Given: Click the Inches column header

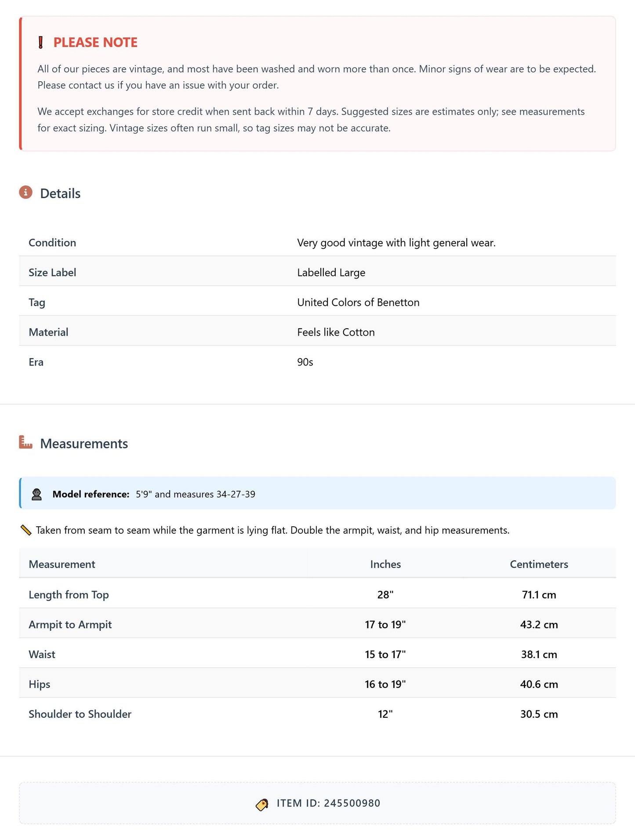Looking at the screenshot, I should tap(385, 564).
